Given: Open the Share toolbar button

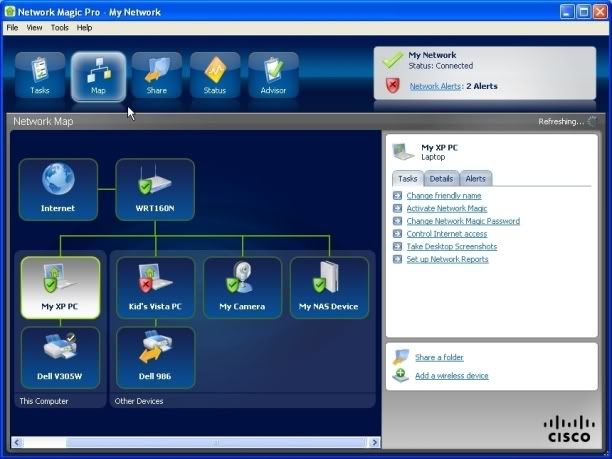Looking at the screenshot, I should 157,75.
